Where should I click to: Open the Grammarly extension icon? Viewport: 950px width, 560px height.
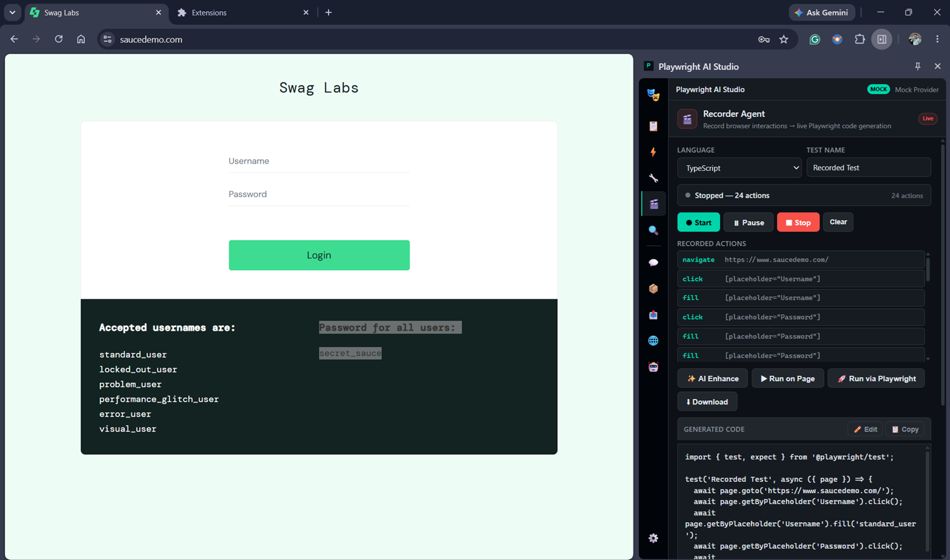[x=815, y=39]
